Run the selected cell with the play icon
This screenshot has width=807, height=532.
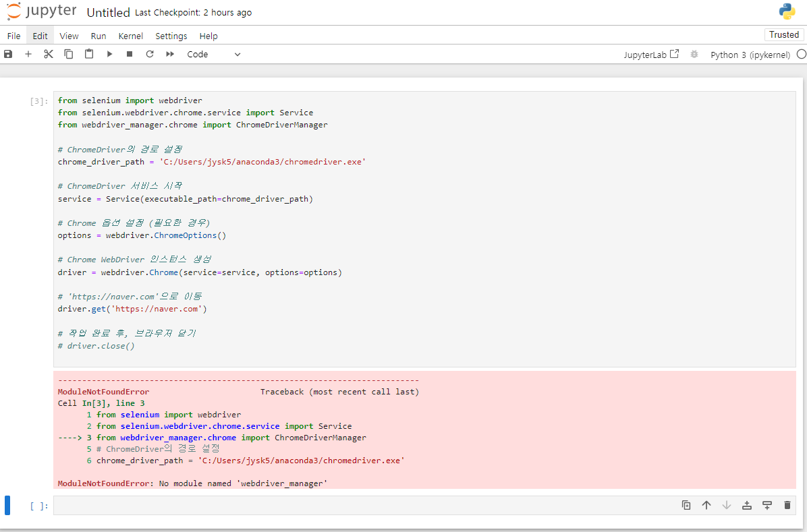[109, 54]
